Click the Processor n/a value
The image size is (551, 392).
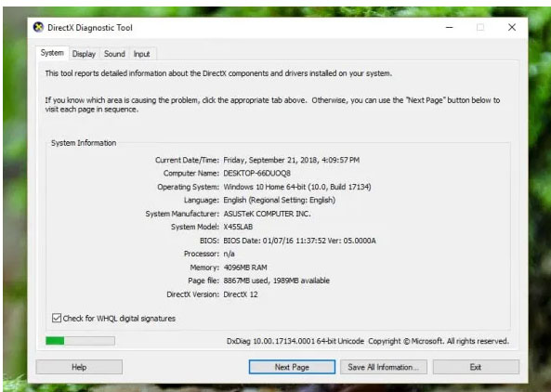coord(230,254)
